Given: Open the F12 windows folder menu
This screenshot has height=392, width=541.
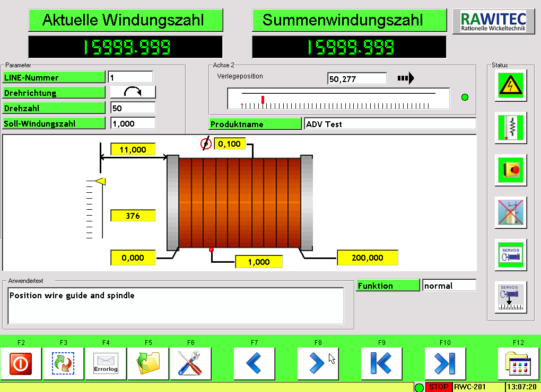Looking at the screenshot, I should click(518, 364).
